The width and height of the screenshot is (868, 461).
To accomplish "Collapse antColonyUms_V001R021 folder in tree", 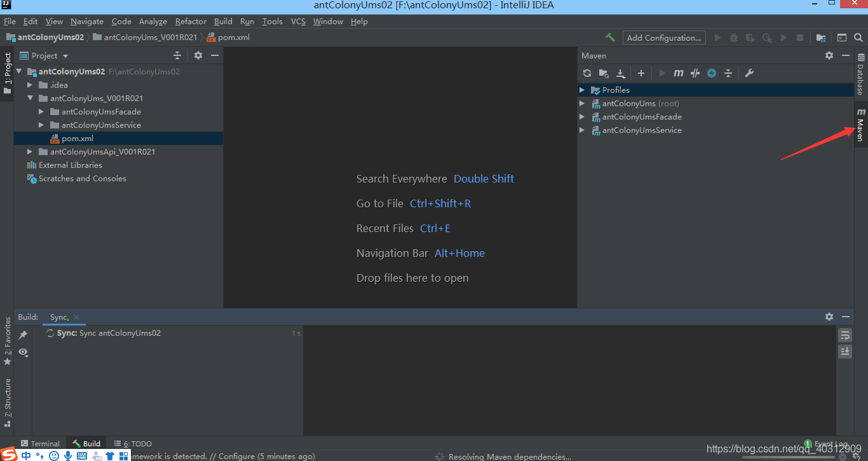I will point(30,98).
